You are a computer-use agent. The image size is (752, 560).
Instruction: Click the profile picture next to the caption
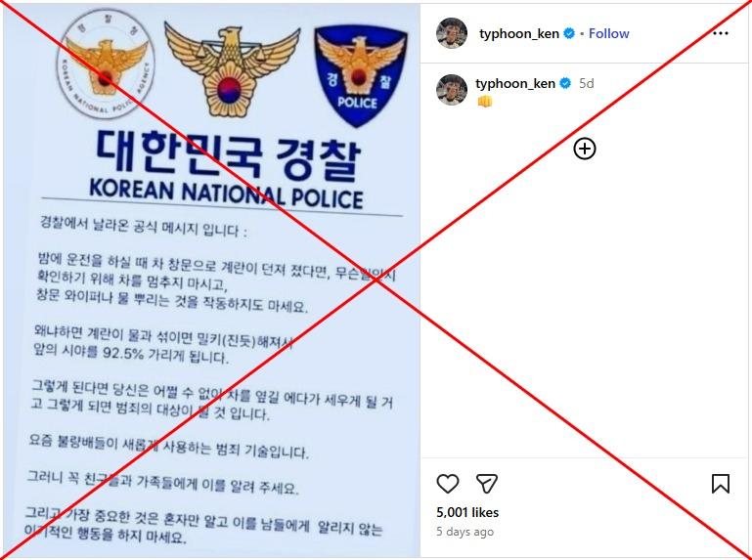452,90
